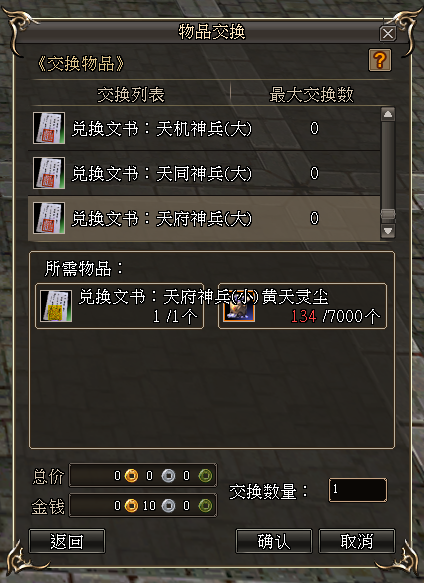Select the 兑换文书：天同神兵(大) list entry
Screen dimensions: 424x583
pyautogui.click(x=204, y=173)
